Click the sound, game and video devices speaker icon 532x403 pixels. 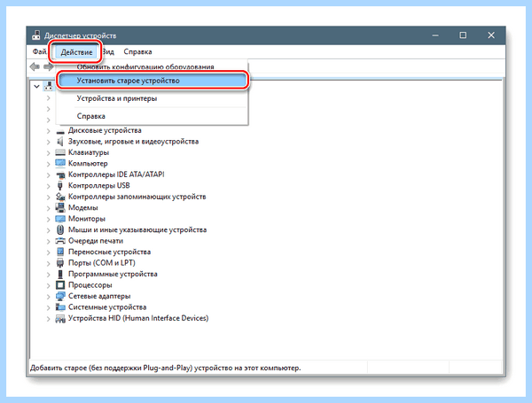60,142
